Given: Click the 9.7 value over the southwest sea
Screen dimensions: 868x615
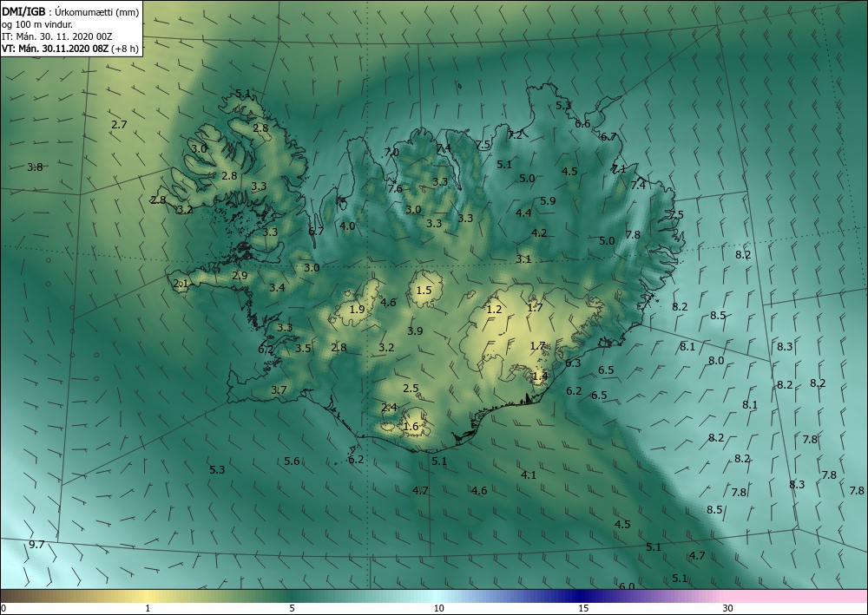Looking at the screenshot, I should click(36, 545).
